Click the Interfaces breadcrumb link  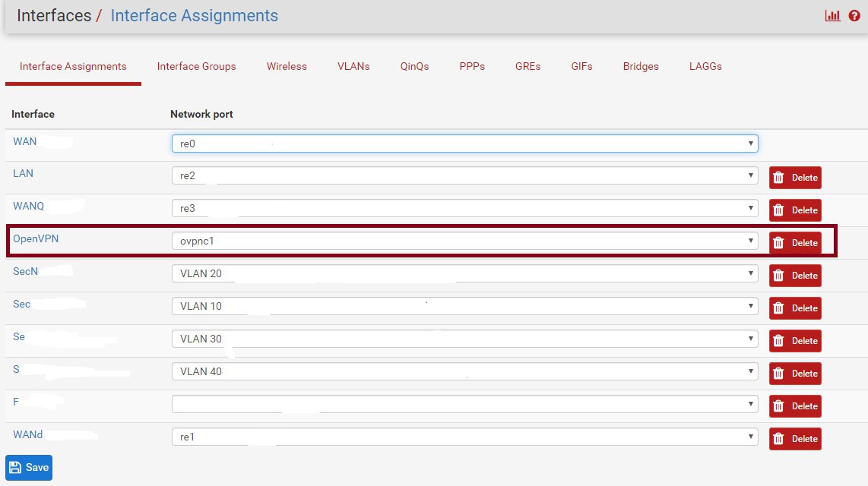[54, 15]
